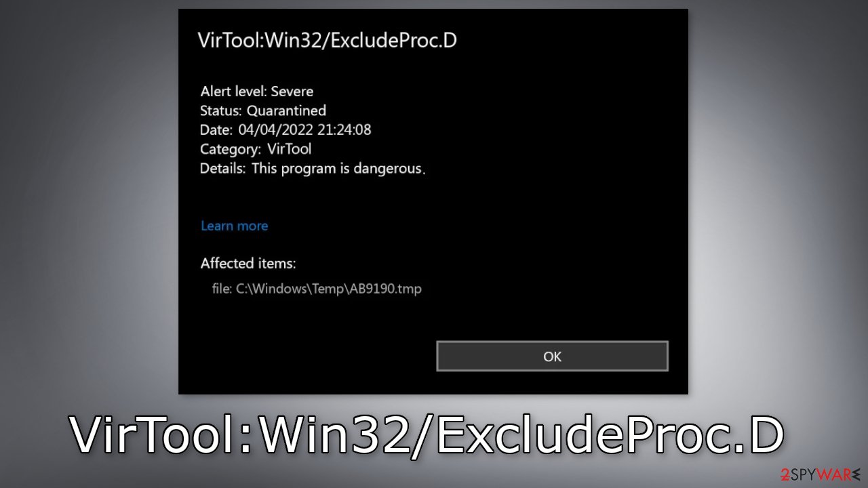The image size is (868, 488).
Task: Select the 'Quarantined' status value
Action: click(286, 110)
